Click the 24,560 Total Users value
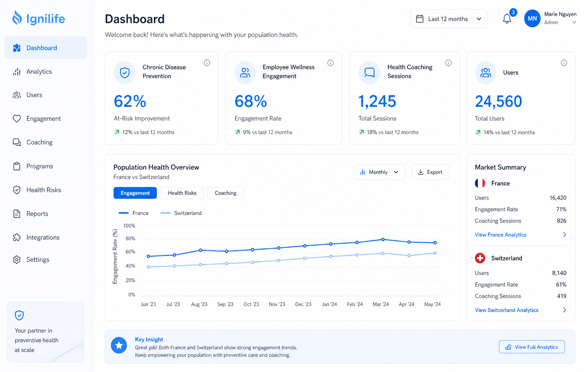The height and width of the screenshot is (372, 588). coord(499,101)
